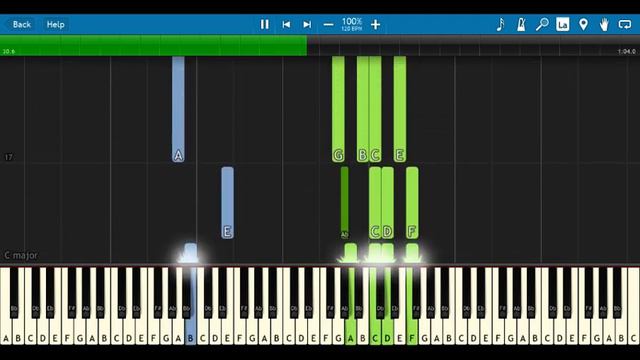Click the 1:04.0 total time label
The image size is (640, 360).
[x=627, y=51]
